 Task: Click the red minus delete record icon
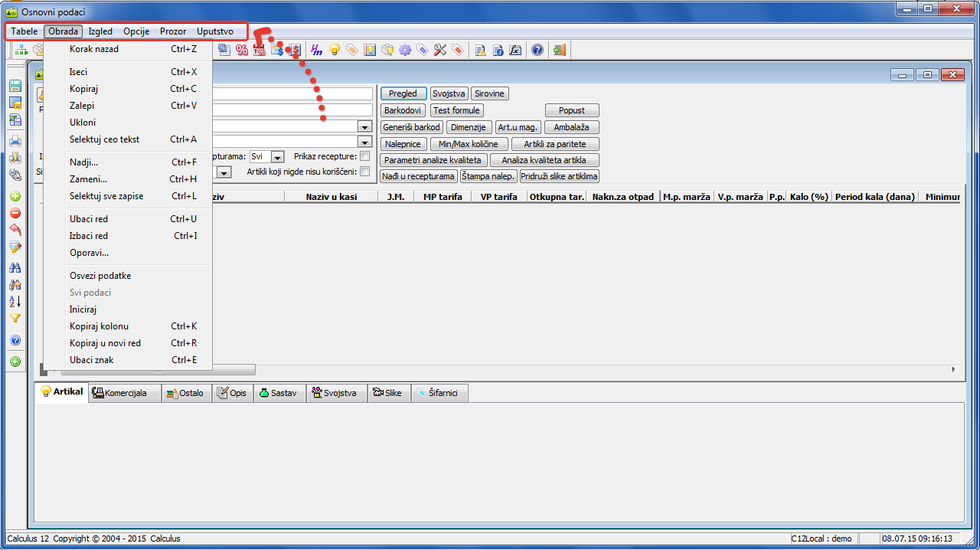tap(15, 213)
